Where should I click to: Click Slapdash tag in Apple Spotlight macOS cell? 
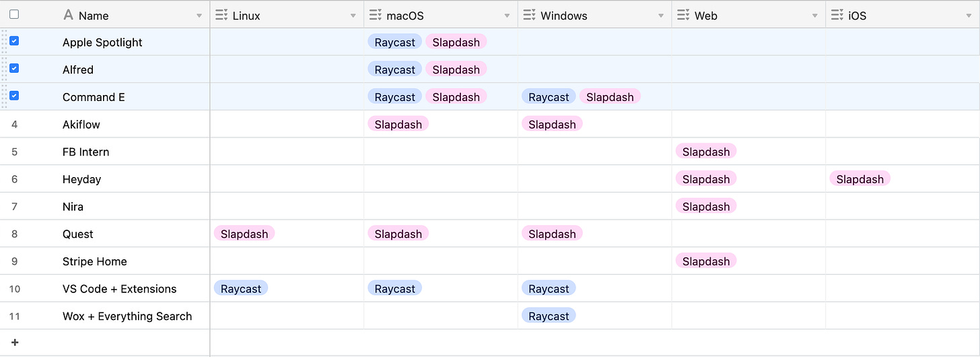pos(456,42)
